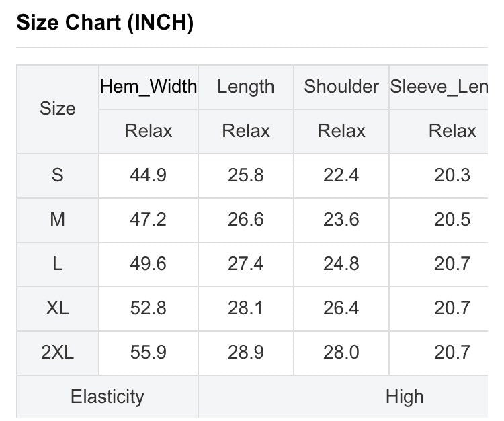The height and width of the screenshot is (421, 504).
Task: Click the Size header cell
Action: click(58, 109)
